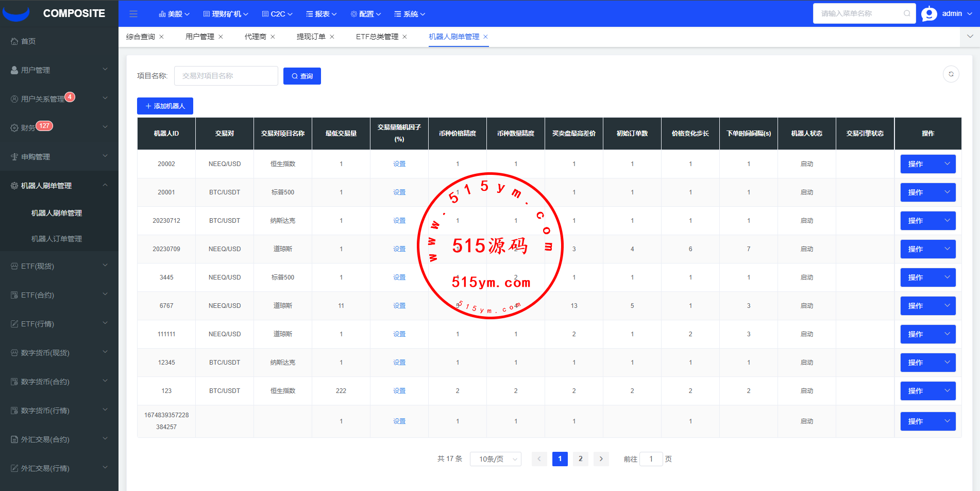Open the 10条/页 page size dropdown

pyautogui.click(x=495, y=459)
